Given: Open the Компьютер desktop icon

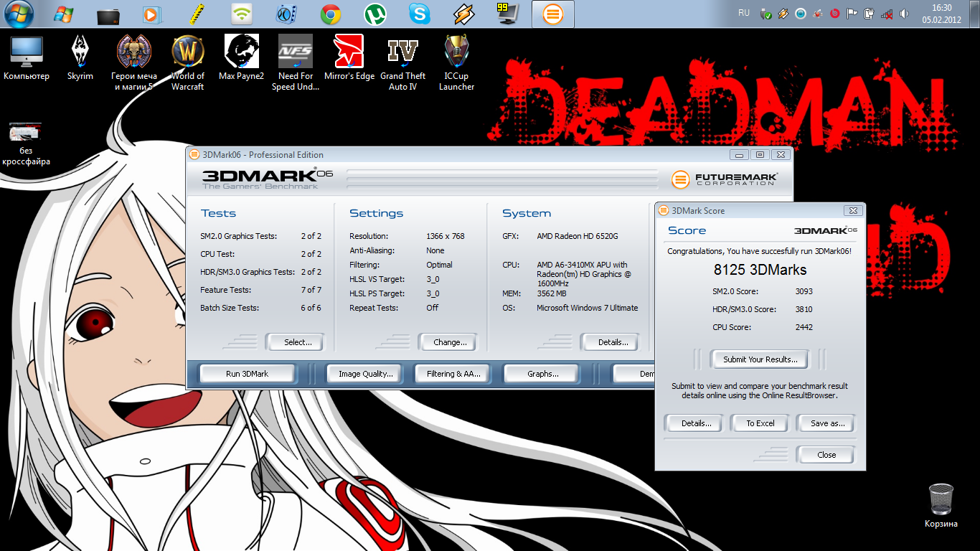Looking at the screenshot, I should (27, 59).
